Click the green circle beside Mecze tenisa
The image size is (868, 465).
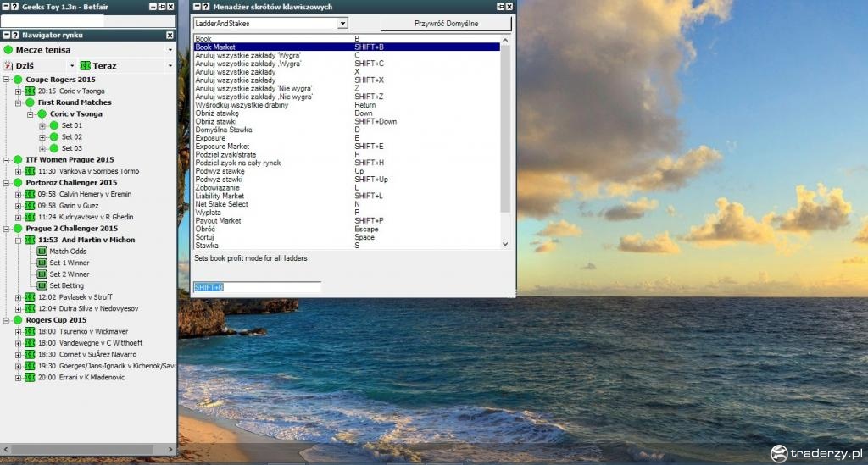pos(8,50)
